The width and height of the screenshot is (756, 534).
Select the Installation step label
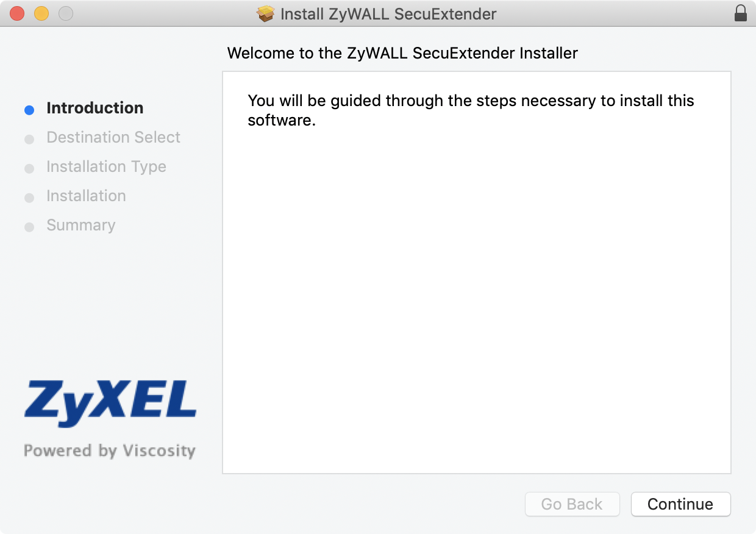86,196
